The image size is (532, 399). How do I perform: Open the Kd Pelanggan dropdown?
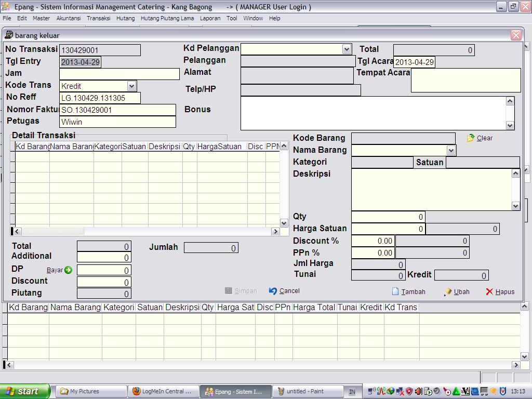pos(347,49)
